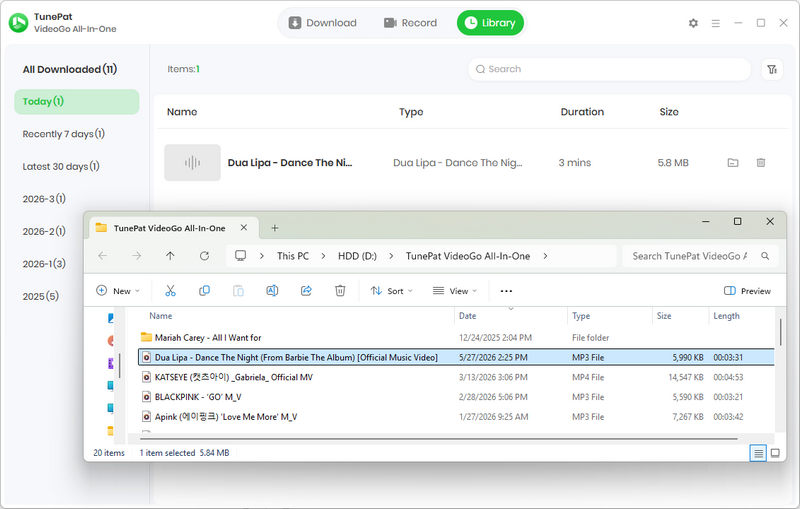This screenshot has height=509, width=800.
Task: Select Apink 'Love Me More' M_V file
Action: coord(457,417)
